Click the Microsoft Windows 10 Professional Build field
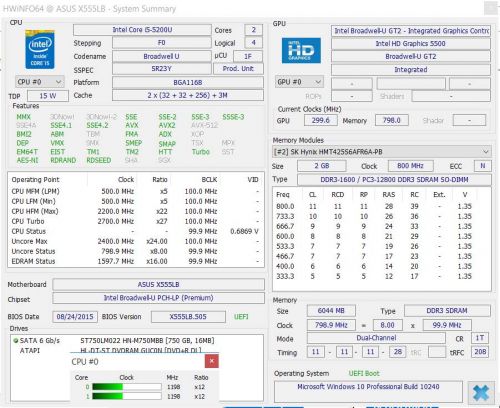This screenshot has width=500, height=408. [x=368, y=392]
